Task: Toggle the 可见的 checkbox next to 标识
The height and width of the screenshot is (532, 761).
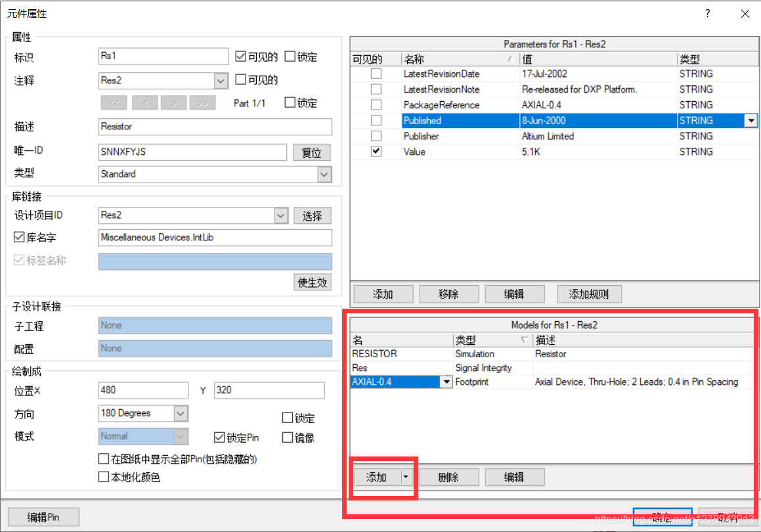Action: pyautogui.click(x=240, y=57)
